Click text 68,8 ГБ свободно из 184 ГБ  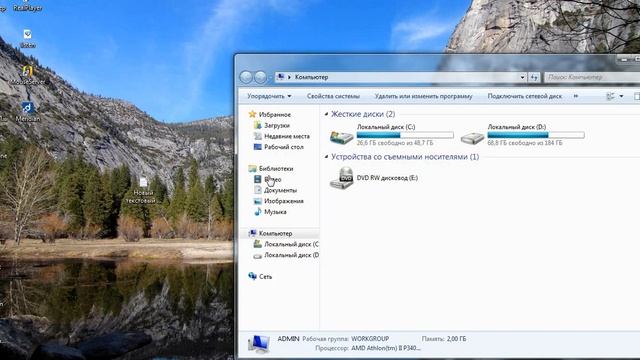coord(524,143)
